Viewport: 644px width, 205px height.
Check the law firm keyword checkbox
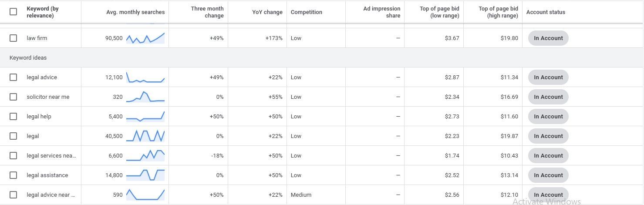point(13,38)
